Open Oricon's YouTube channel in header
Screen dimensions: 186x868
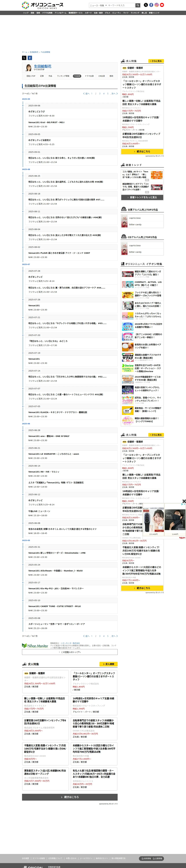[x=162, y=5]
